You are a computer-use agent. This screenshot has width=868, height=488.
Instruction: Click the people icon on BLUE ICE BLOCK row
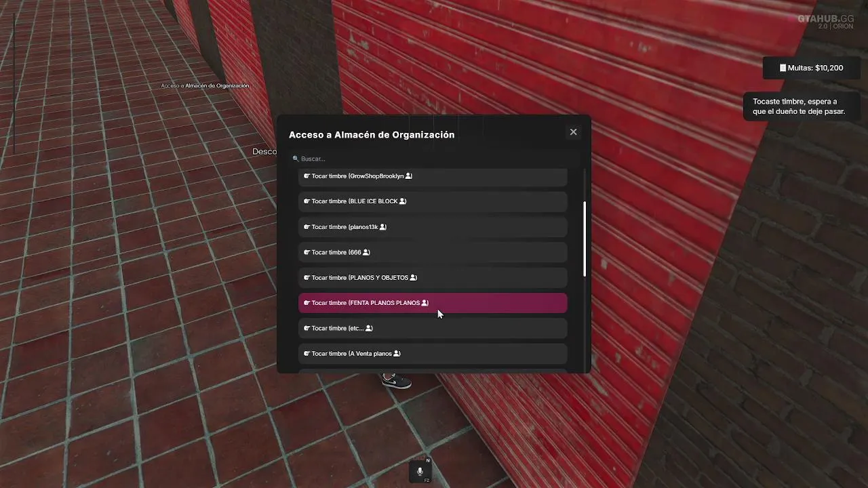coord(403,201)
